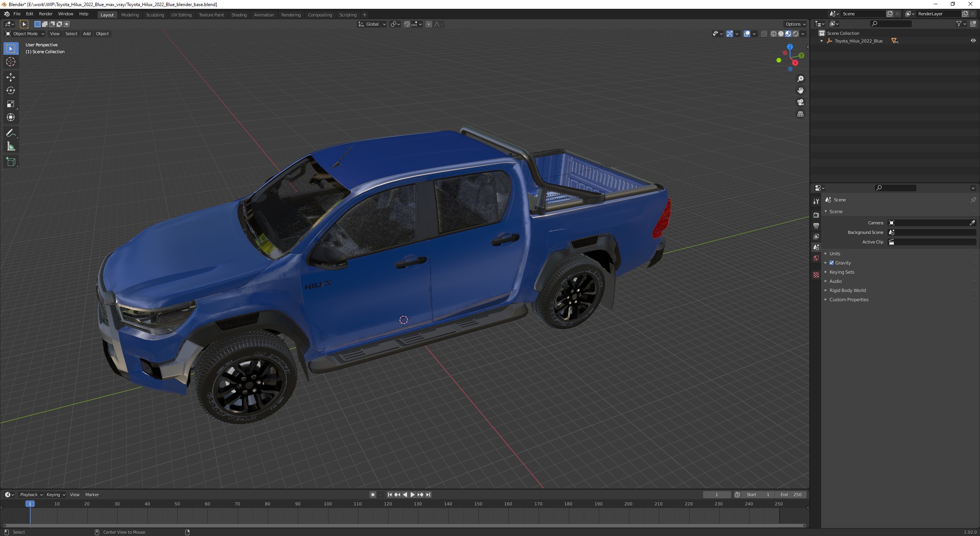Switch to the Shading workspace tab
The width and height of the screenshot is (980, 536).
(x=238, y=15)
